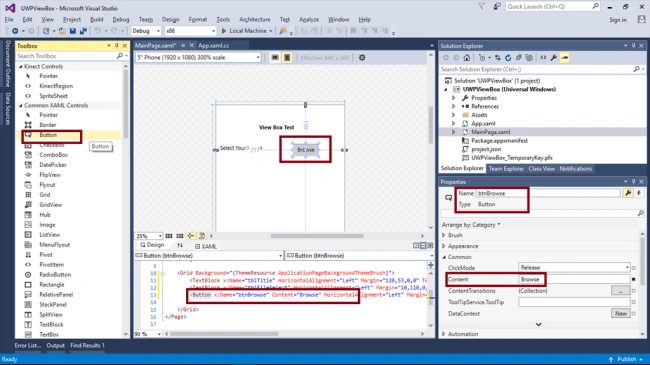The image size is (650, 365).
Task: Refresh the Solution Explorer view
Action: [x=508, y=58]
